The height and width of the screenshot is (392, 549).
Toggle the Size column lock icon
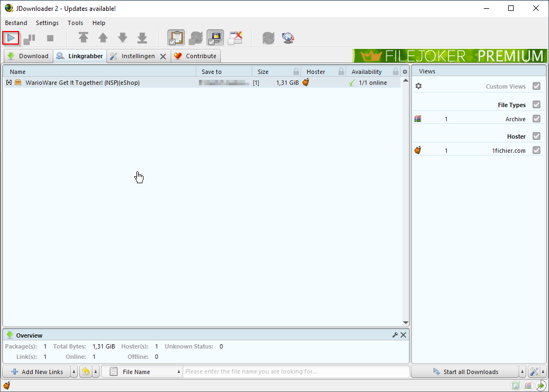tap(296, 71)
